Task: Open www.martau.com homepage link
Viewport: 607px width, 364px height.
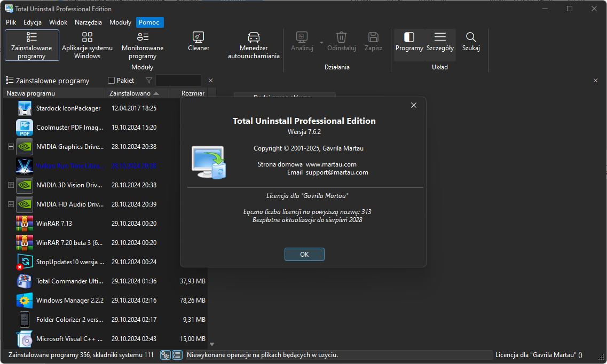Action: point(331,164)
